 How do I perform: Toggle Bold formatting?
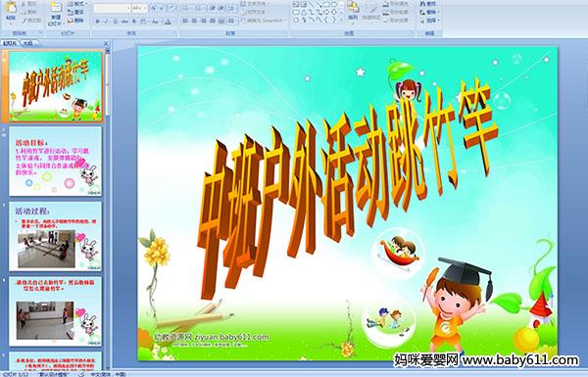(97, 22)
